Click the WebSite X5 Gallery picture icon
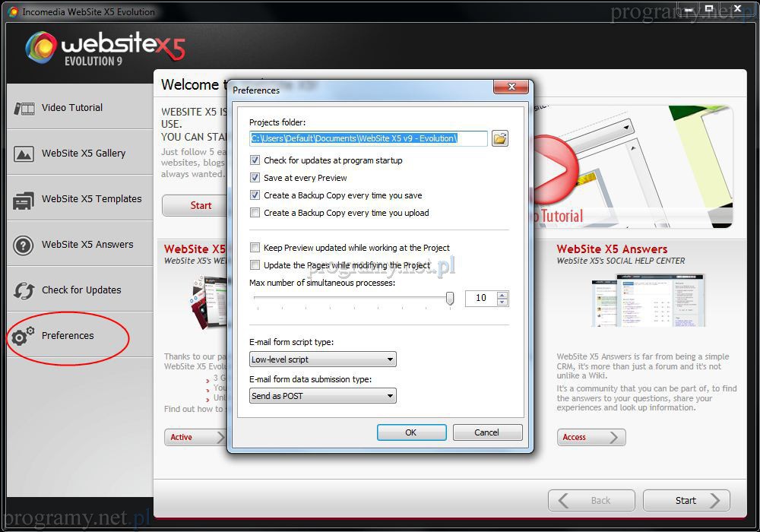The image size is (760, 532). point(24,154)
